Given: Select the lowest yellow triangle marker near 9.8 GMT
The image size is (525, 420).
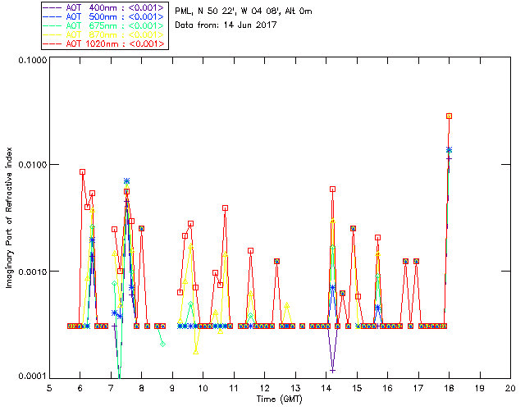Looking at the screenshot, I should pyautogui.click(x=196, y=352).
